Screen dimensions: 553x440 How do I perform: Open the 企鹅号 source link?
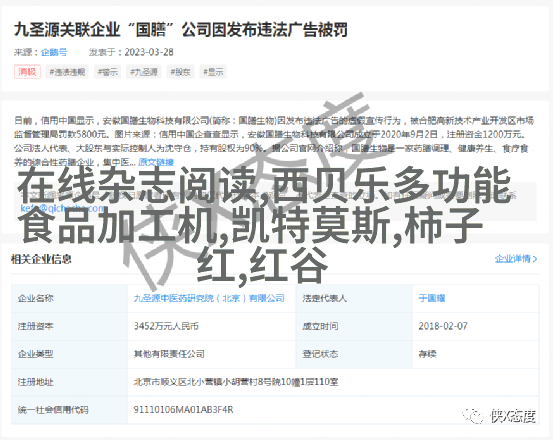(x=54, y=52)
